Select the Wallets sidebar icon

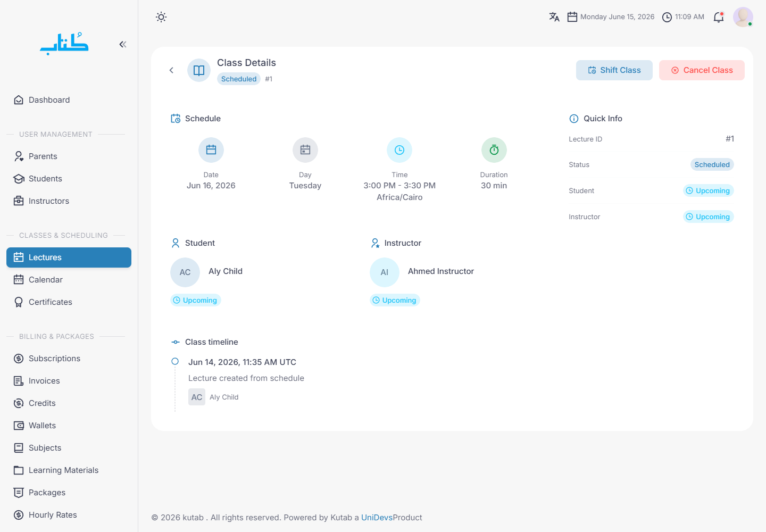point(19,426)
